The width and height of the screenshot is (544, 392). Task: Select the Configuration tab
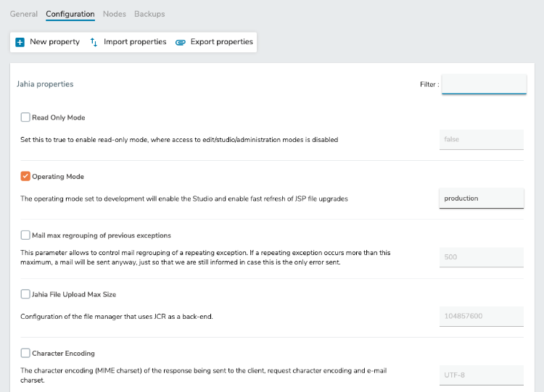(70, 14)
